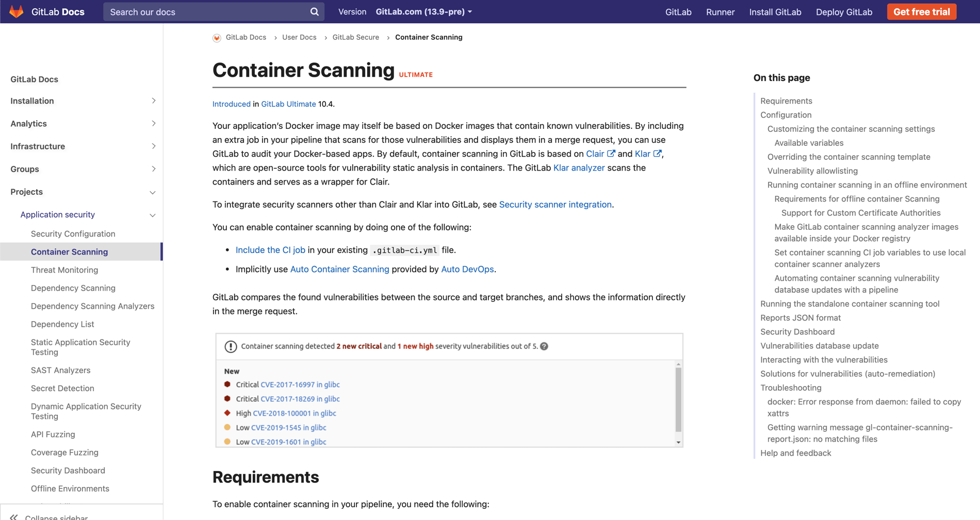Follow the Security scanner integration link
The height and width of the screenshot is (520, 980).
[555, 205]
